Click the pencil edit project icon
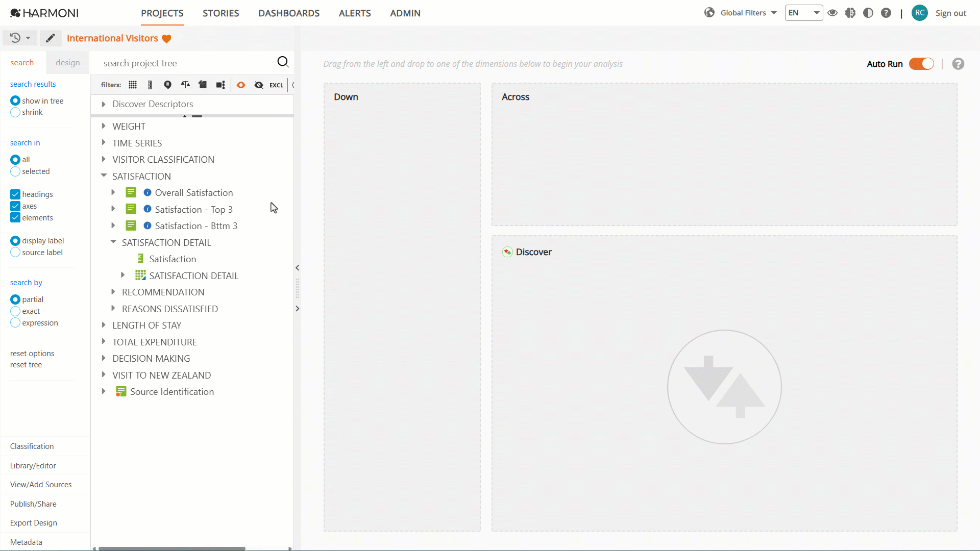This screenshot has width=980, height=551. 50,38
